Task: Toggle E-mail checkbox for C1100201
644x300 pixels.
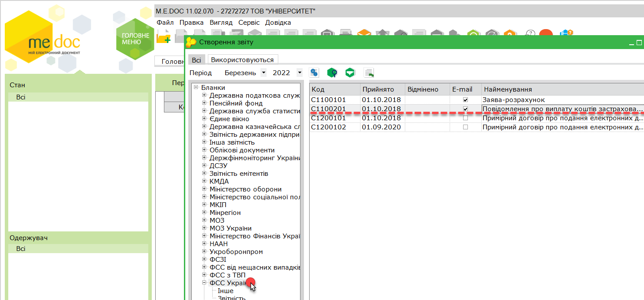Action: coord(466,109)
